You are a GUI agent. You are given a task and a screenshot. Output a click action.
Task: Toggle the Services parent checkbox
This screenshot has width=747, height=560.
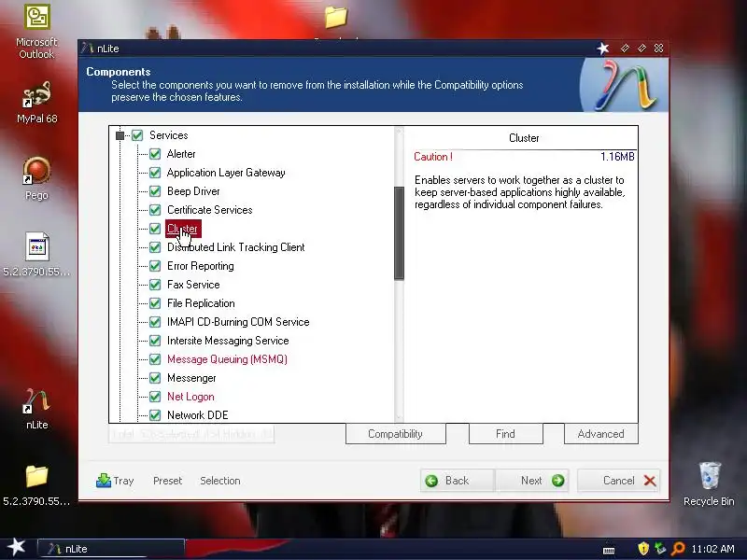137,135
